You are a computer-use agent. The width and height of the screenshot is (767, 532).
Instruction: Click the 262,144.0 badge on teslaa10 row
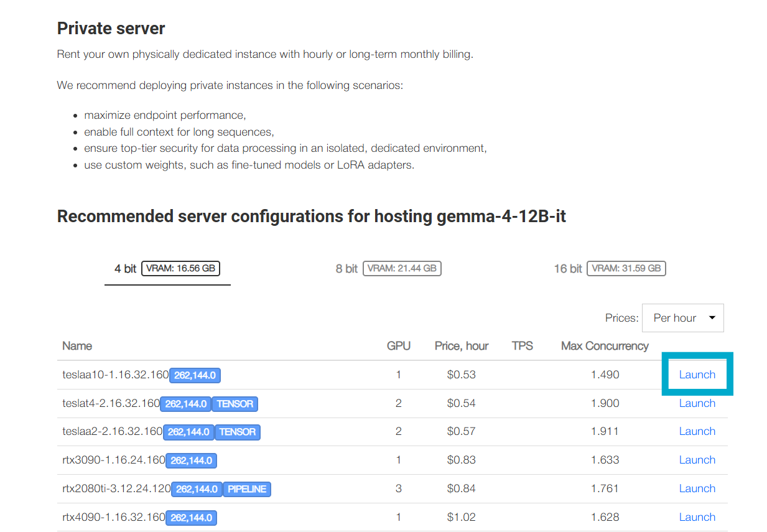point(195,375)
